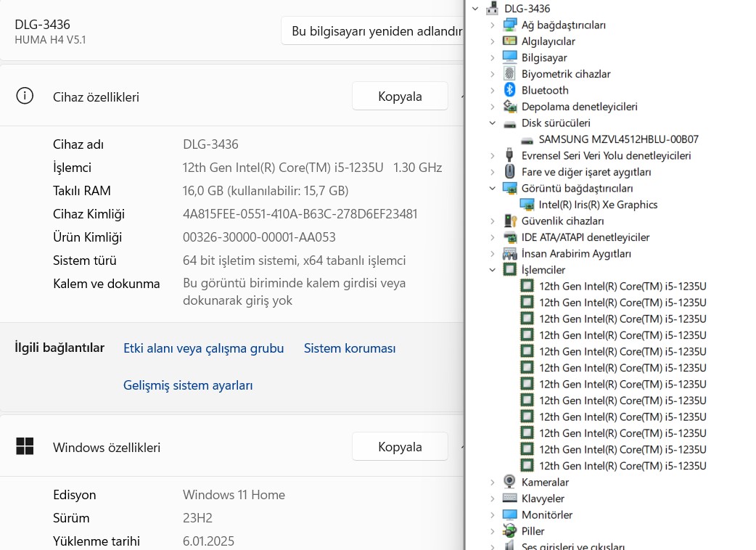Click Kopyala in Windows özellikleri section

400,446
